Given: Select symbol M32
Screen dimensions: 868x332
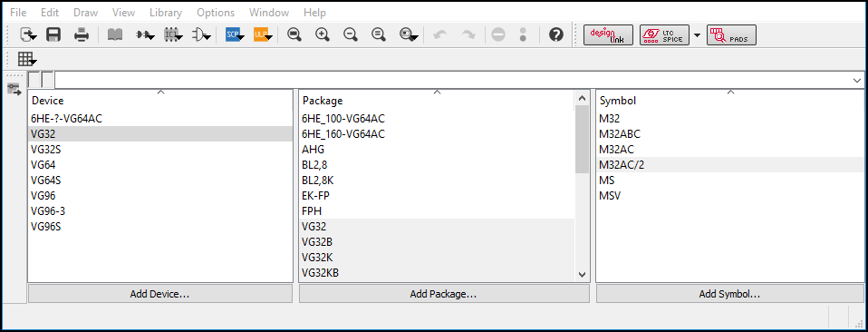Looking at the screenshot, I should (730, 118).
